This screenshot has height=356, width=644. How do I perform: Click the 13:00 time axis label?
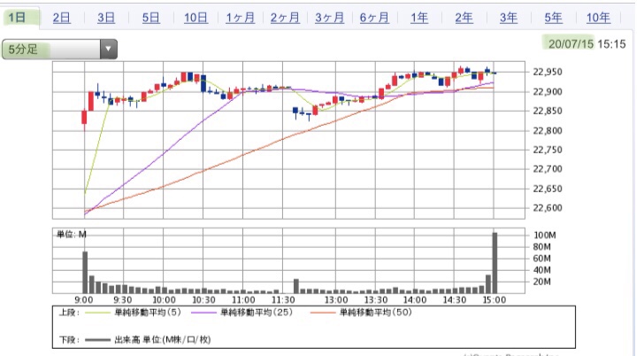tap(336, 300)
